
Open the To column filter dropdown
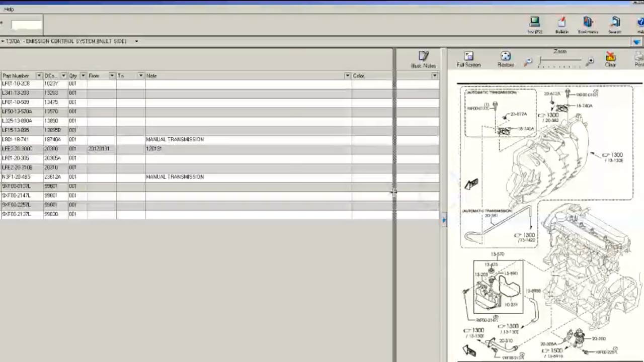[140, 76]
